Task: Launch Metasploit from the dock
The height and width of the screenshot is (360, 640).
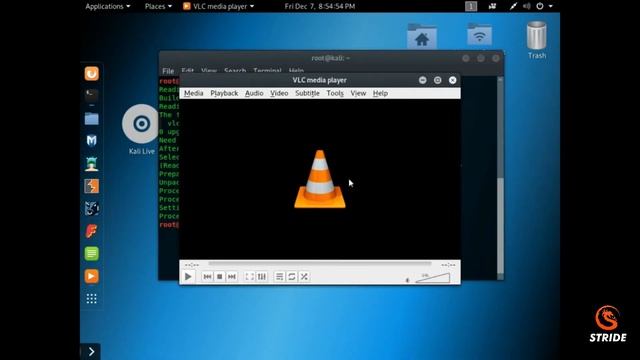Action: [91, 141]
